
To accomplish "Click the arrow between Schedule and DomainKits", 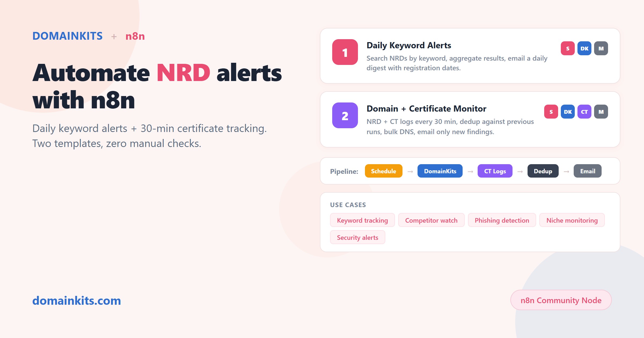I will [x=410, y=171].
